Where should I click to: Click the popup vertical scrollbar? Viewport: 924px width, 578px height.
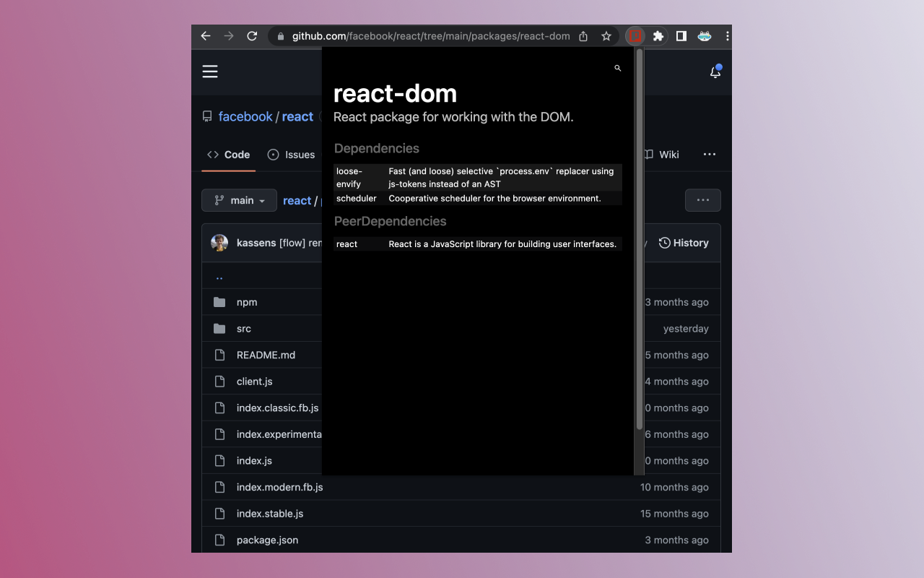pyautogui.click(x=640, y=239)
